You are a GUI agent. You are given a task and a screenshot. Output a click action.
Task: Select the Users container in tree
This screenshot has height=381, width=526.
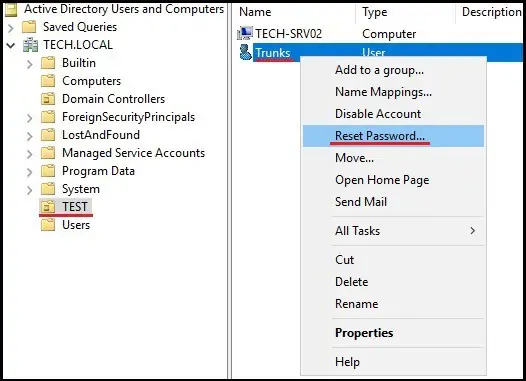76,225
